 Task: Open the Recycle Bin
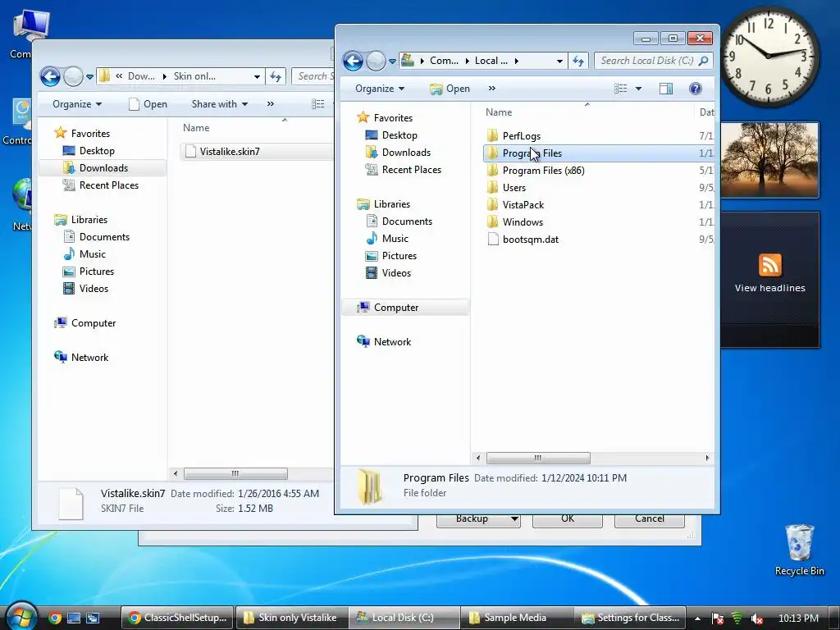799,550
